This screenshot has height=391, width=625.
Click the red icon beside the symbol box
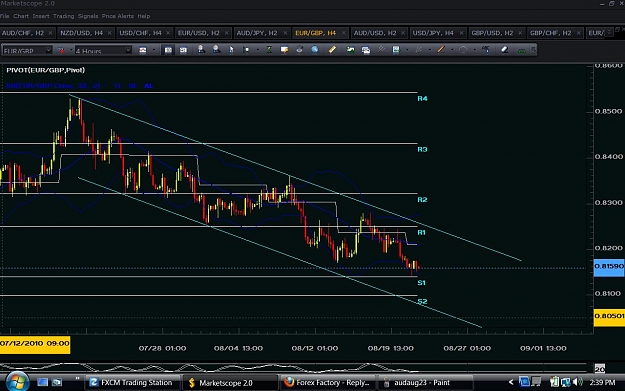61,50
